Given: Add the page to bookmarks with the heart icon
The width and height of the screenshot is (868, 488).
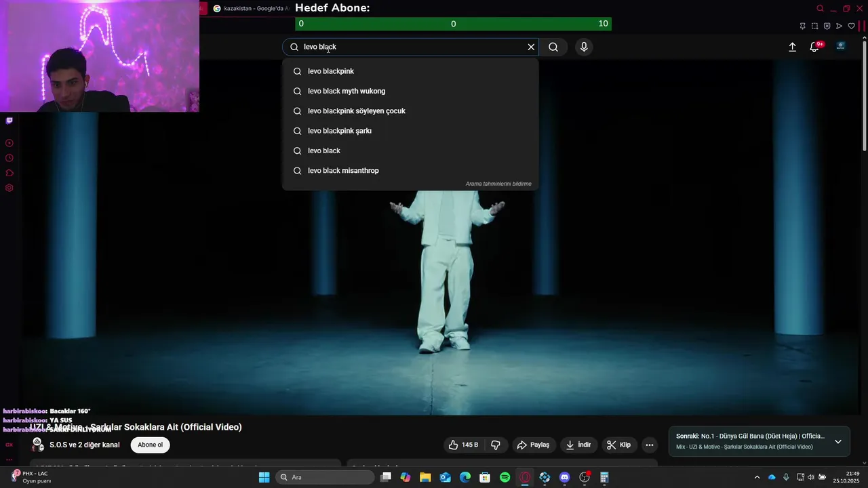Looking at the screenshot, I should point(851,26).
